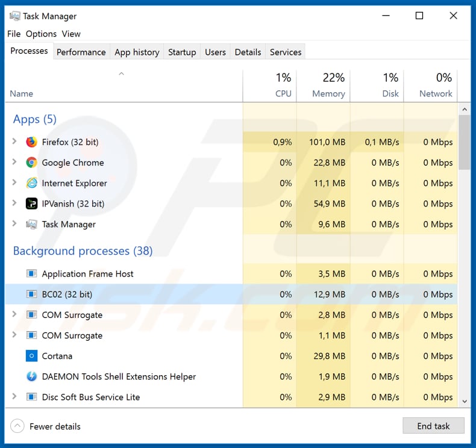The width and height of the screenshot is (476, 448).
Task: Expand the IPVanish (32 bit) process group
Action: [14, 202]
